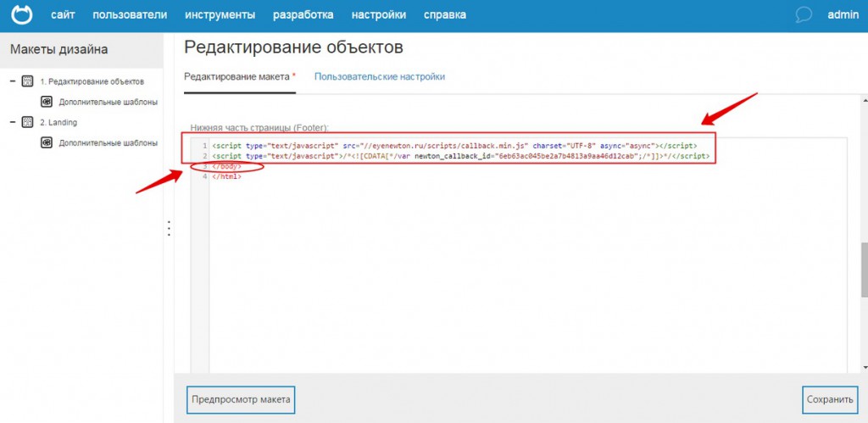Click the Редактирование объектов page heading
This screenshot has height=423, width=868.
[293, 47]
